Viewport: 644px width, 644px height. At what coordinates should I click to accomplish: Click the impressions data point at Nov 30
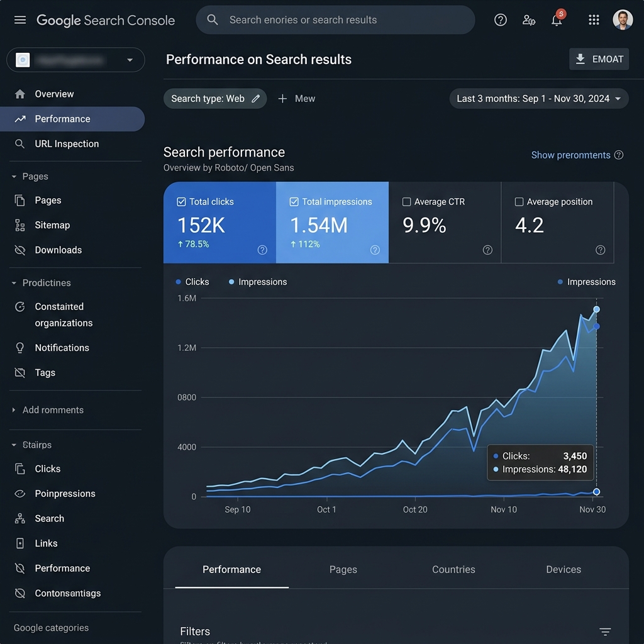(596, 309)
